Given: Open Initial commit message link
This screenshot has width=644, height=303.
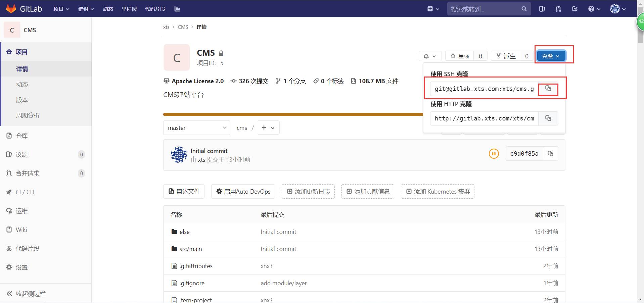Looking at the screenshot, I should 209,151.
